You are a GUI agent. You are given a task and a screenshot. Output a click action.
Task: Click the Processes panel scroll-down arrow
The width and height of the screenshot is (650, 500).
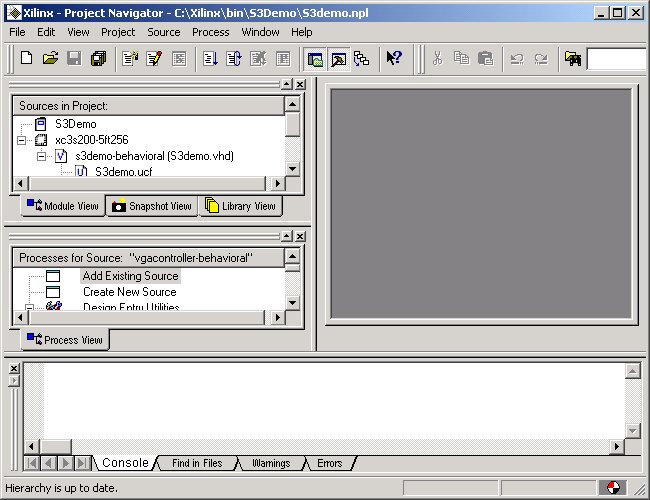292,303
